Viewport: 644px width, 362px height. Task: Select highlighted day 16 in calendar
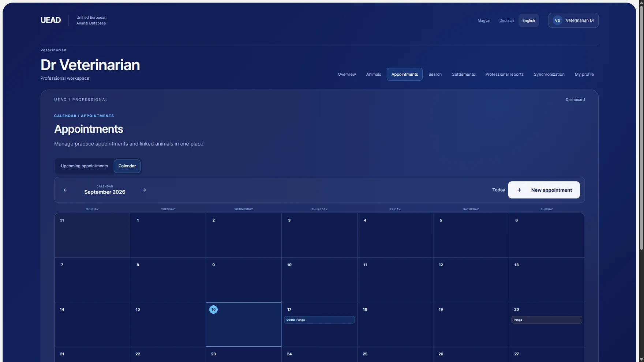(x=243, y=324)
